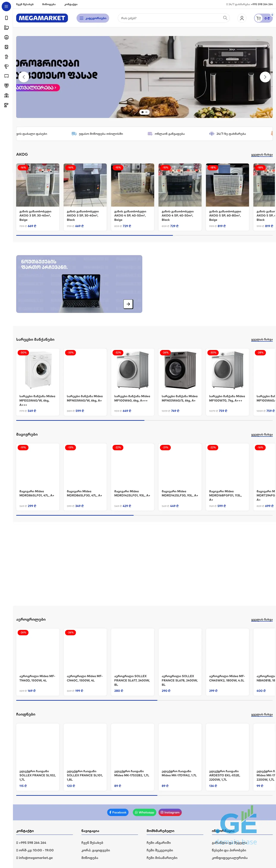Go to previous banner slide arrow
276x868 pixels.
[x=24, y=77]
